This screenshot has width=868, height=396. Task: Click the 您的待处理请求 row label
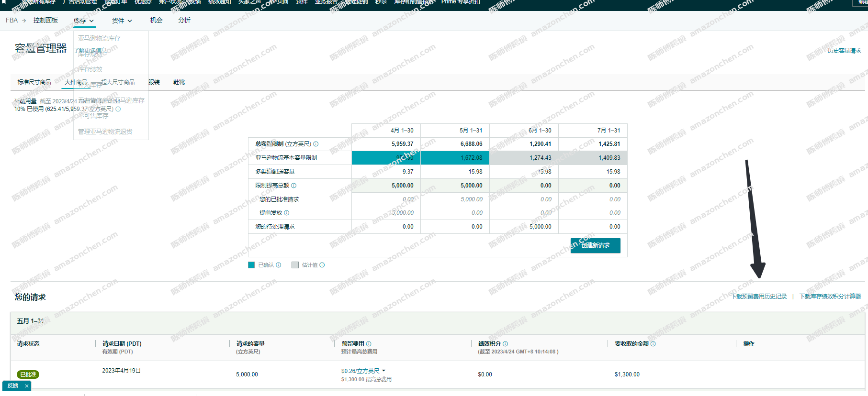coord(275,227)
